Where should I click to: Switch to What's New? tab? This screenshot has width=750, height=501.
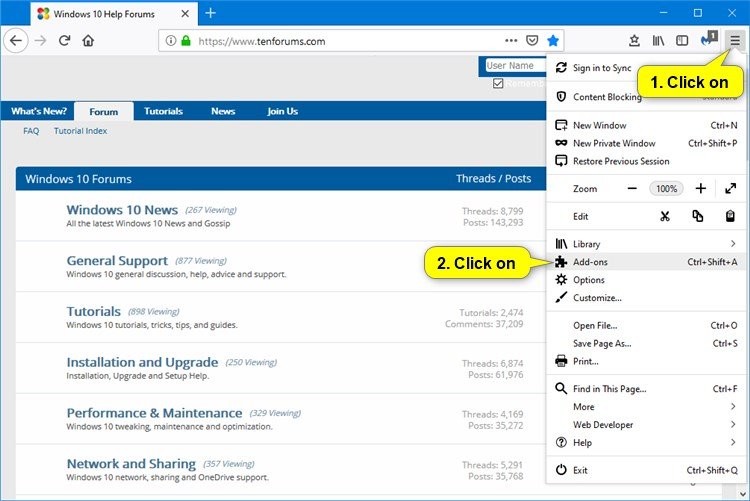point(39,111)
